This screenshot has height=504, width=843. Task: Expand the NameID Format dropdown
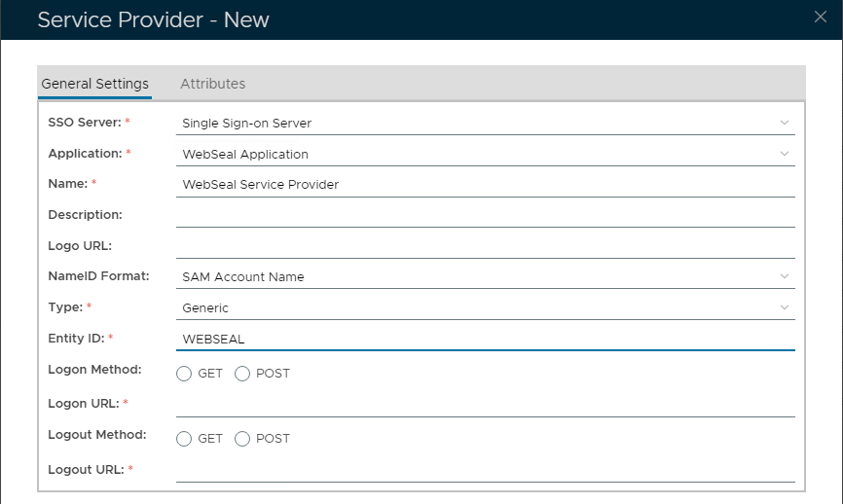[785, 276]
